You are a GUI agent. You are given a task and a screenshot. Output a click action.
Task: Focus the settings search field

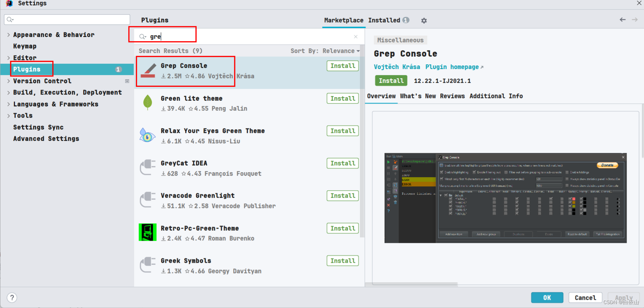(67, 20)
